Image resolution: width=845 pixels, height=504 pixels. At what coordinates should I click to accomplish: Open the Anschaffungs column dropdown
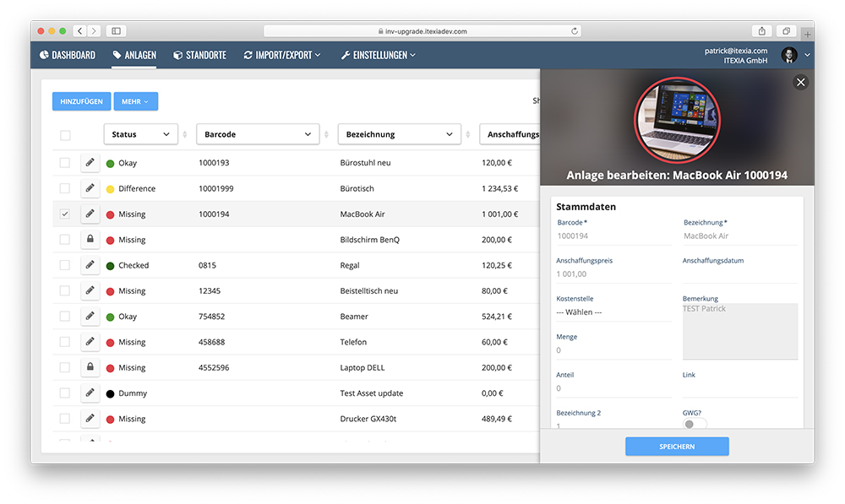coord(510,134)
